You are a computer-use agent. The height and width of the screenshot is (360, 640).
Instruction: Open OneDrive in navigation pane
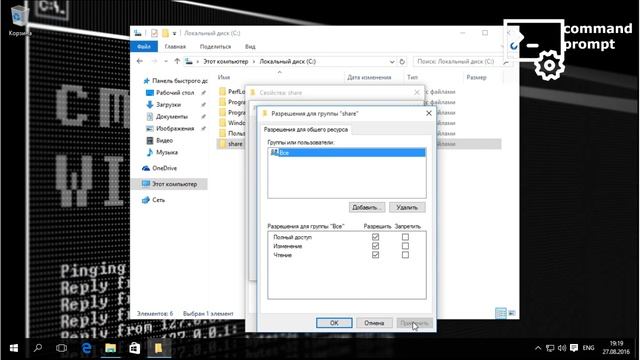click(164, 168)
